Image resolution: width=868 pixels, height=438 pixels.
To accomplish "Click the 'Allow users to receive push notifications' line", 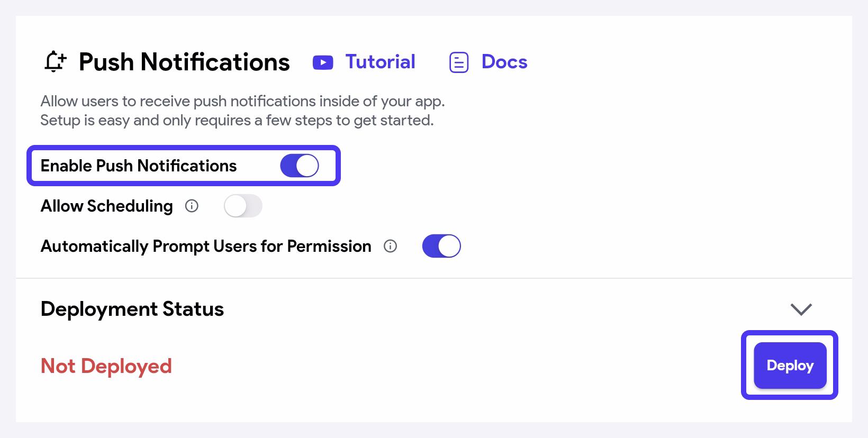I will [x=243, y=101].
